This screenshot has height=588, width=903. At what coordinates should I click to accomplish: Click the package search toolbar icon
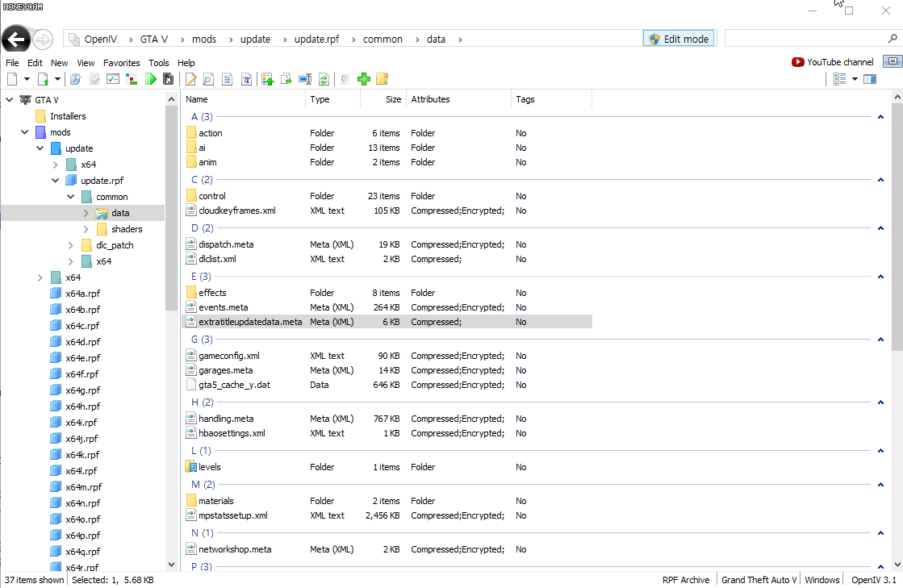pos(75,79)
